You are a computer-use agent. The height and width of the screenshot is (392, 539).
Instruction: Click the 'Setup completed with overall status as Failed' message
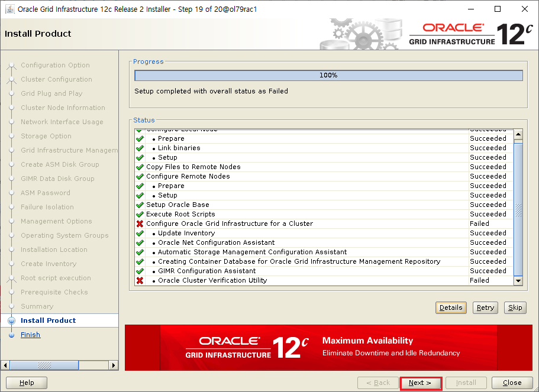pyautogui.click(x=211, y=91)
